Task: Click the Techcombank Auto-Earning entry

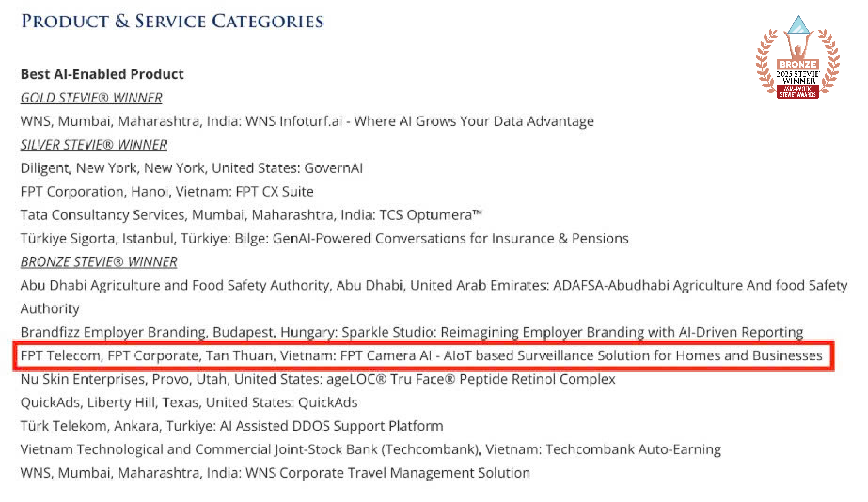Action: point(371,449)
